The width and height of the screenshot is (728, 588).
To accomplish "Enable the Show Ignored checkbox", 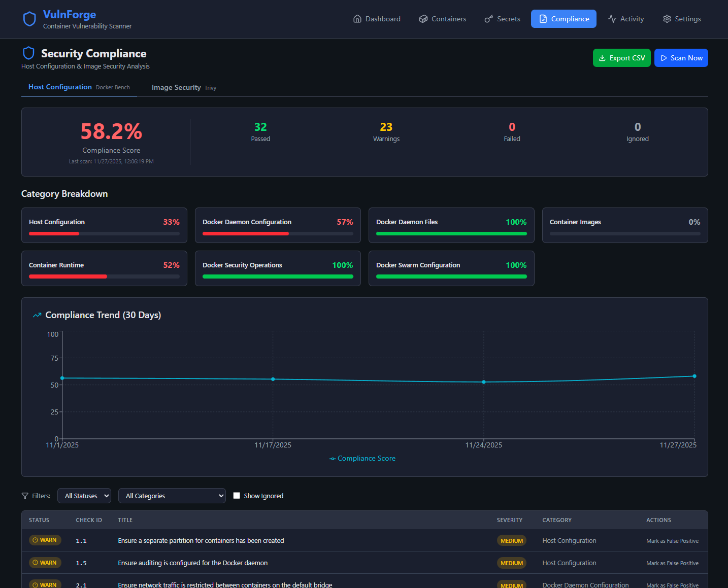I will [x=237, y=496].
